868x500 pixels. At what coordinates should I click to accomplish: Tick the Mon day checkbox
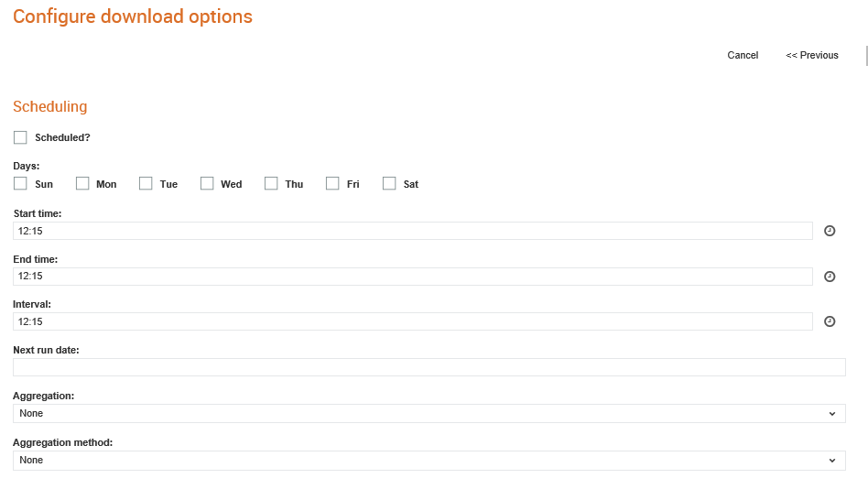point(82,183)
